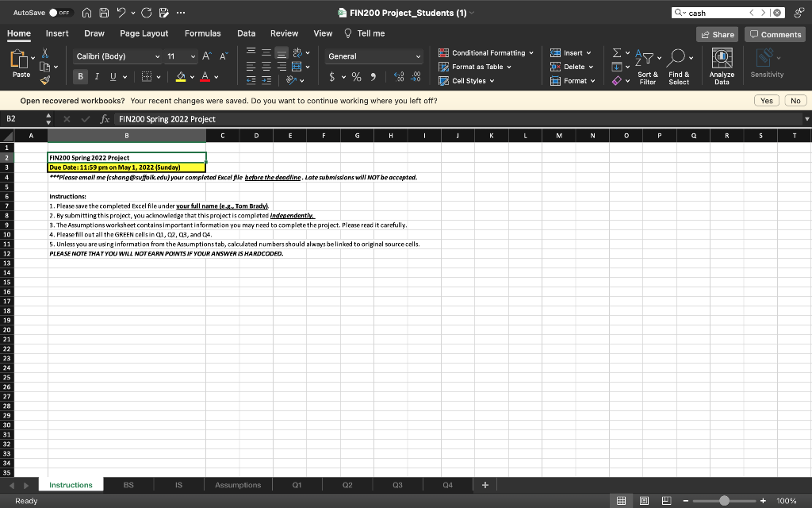Open the Formulas ribbon tab
Screen dimensions: 812x508
[202, 33]
